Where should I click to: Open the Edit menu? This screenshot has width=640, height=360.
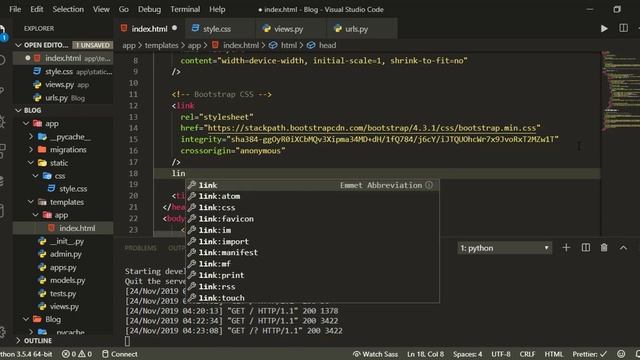pyautogui.click(x=37, y=9)
